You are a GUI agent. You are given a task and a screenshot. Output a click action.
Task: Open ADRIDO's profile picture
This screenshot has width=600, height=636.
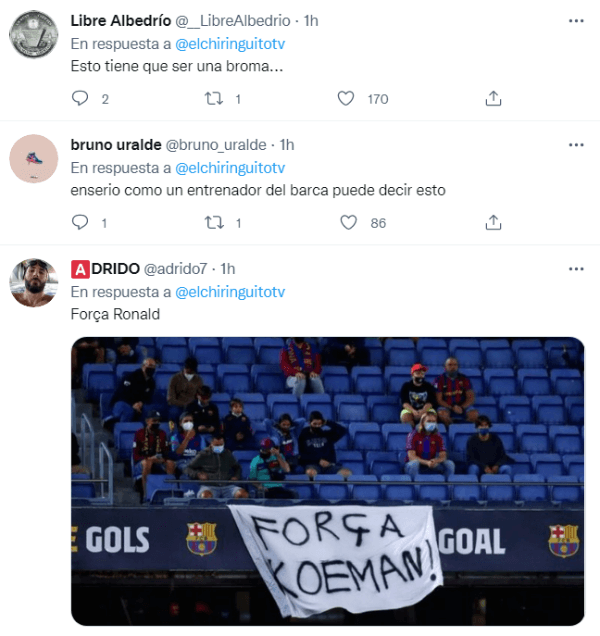[x=34, y=283]
